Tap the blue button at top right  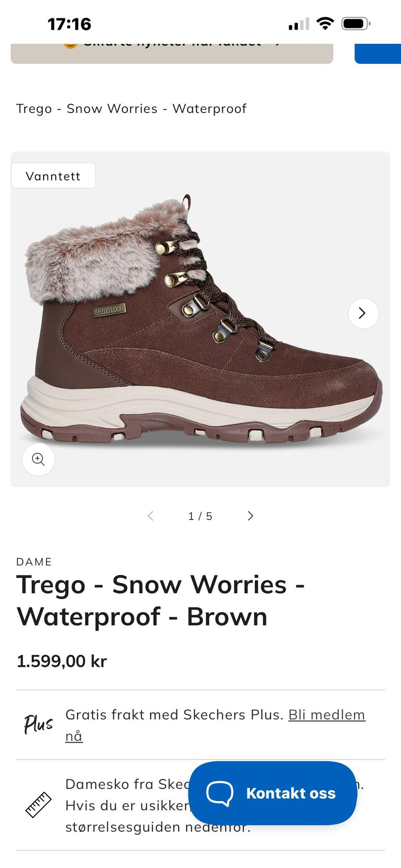point(378,53)
